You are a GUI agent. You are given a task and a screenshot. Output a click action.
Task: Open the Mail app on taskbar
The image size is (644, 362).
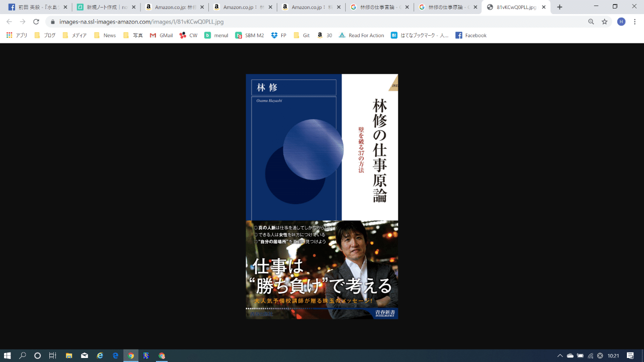point(85,355)
